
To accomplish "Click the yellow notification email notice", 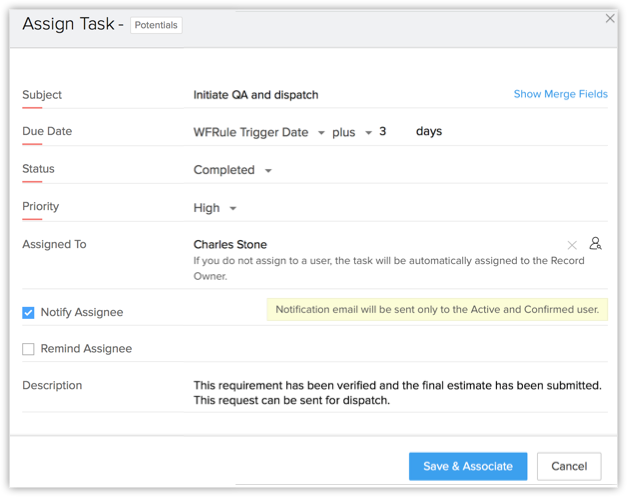I will (437, 310).
